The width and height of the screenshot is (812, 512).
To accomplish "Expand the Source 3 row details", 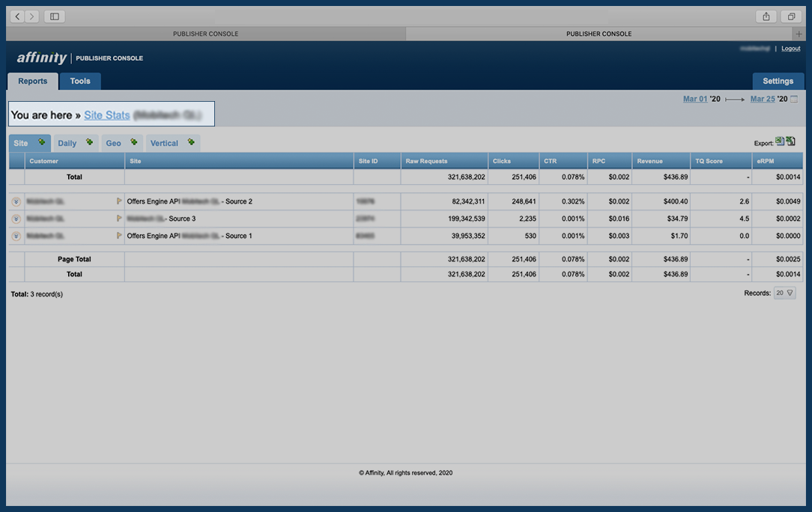I will 16,219.
